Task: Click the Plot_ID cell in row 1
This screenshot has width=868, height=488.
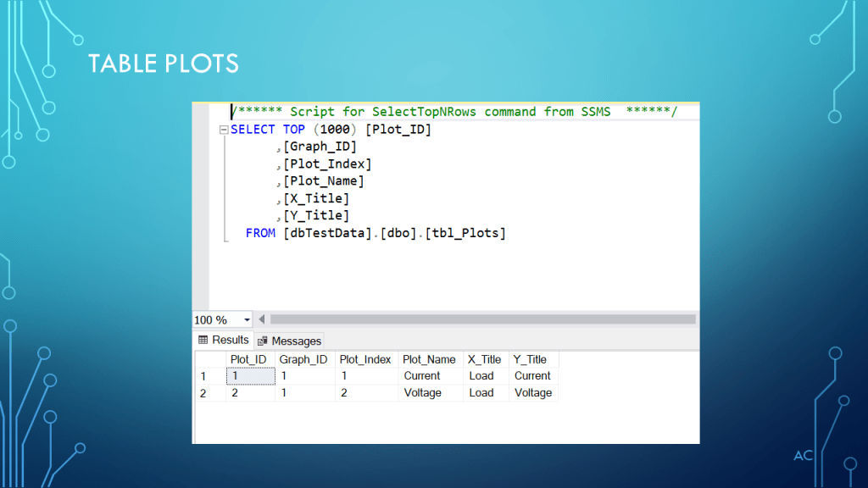Action: tap(250, 376)
